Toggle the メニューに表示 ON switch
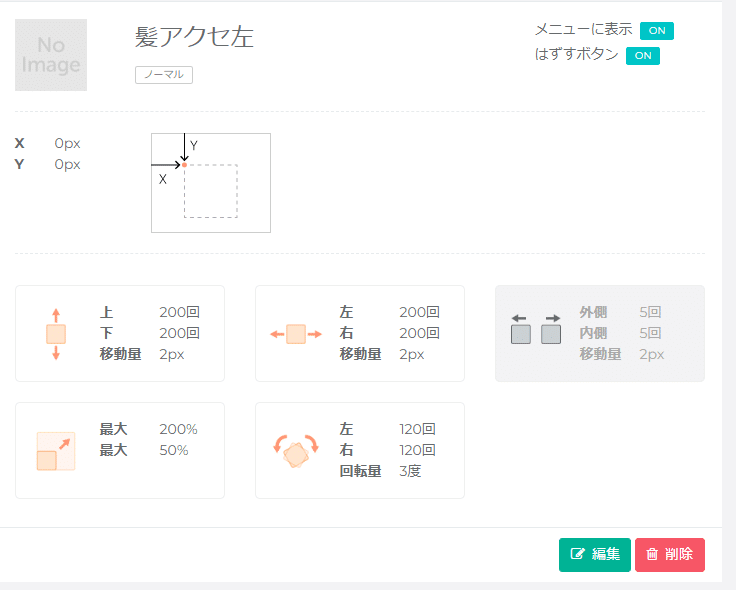Image resolution: width=736 pixels, height=590 pixels. click(x=657, y=31)
